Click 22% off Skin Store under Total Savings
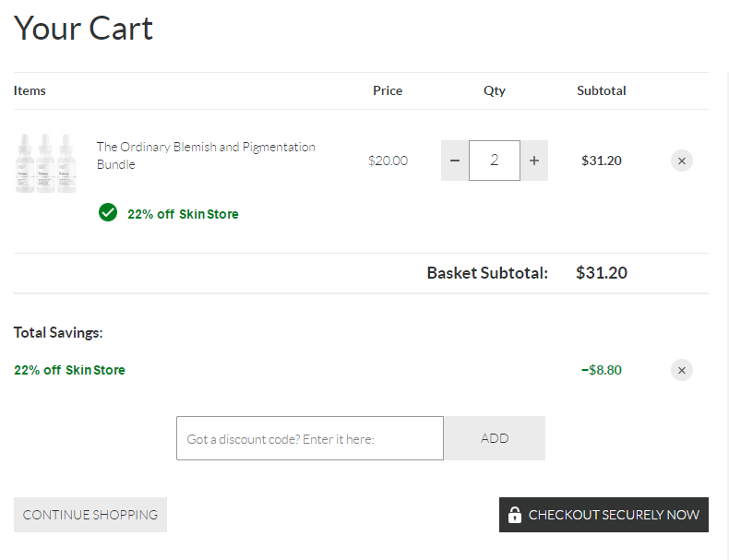Viewport: 729px width, 560px height. [69, 370]
